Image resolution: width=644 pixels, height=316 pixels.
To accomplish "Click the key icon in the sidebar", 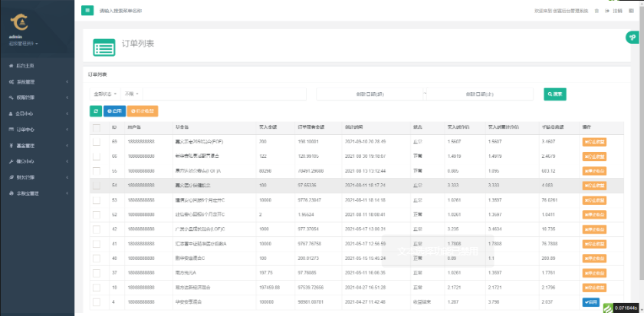I will coord(11,98).
